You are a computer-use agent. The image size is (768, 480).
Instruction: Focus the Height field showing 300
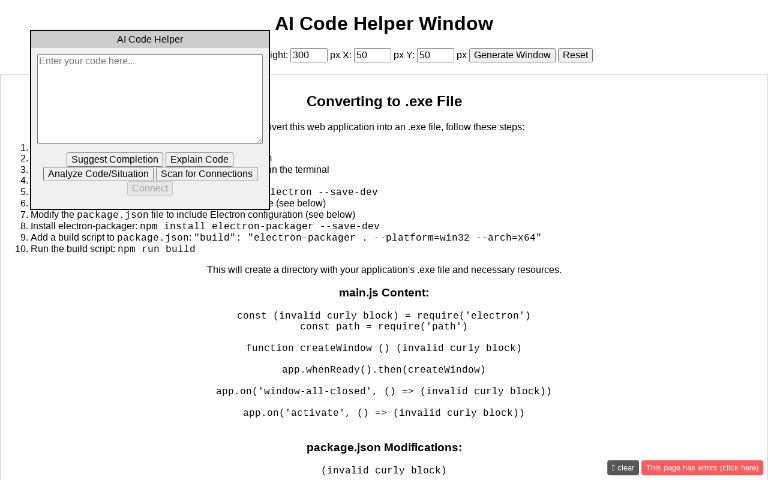308,55
